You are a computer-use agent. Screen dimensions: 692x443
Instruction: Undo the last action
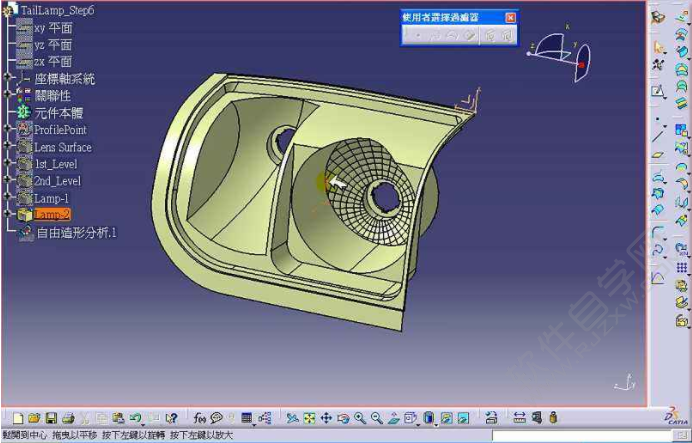click(135, 418)
